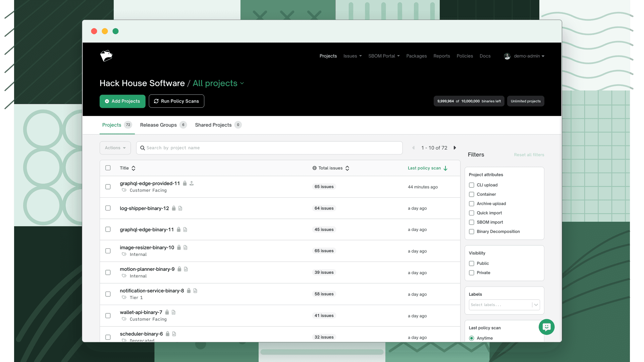Open the graphql-edge-provided-11 project link
Screen dimensions: 644x362
click(150, 183)
